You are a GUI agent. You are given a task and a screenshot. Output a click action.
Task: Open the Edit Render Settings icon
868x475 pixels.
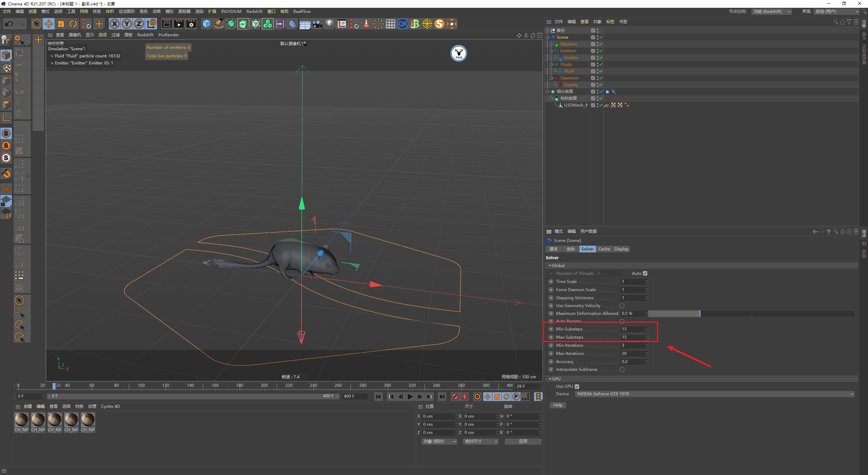[x=191, y=24]
